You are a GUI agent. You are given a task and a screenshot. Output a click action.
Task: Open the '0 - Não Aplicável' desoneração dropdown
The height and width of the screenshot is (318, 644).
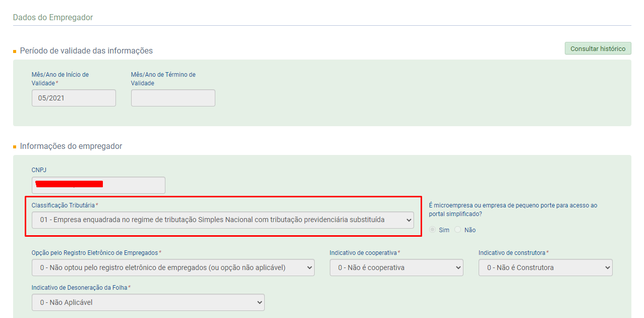coord(148,302)
